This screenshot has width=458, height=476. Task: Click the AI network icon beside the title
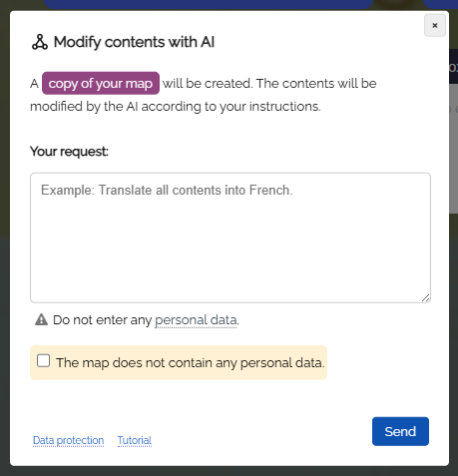click(40, 42)
